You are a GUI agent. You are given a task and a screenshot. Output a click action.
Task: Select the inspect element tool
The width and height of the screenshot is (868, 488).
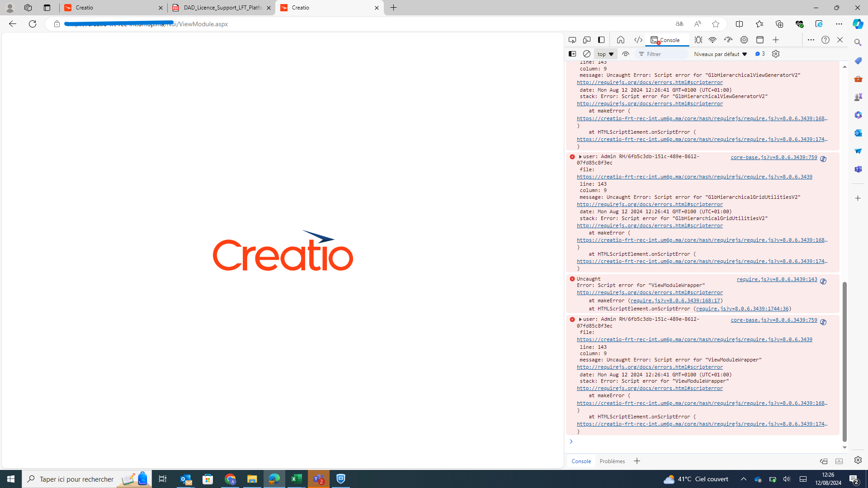click(x=572, y=40)
